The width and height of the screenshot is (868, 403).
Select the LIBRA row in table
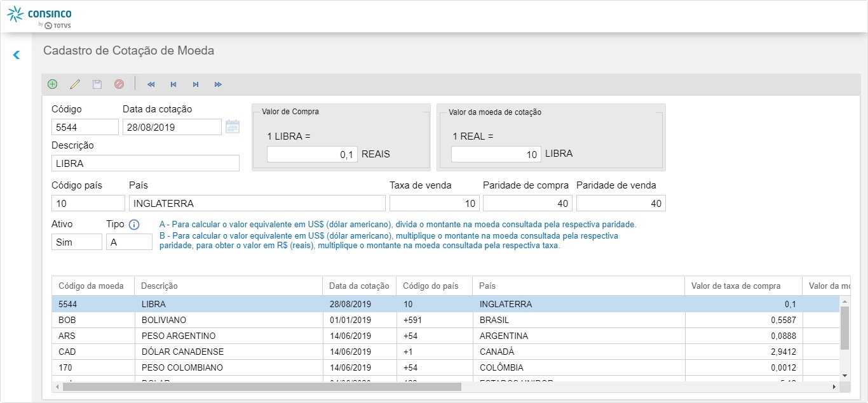[x=445, y=304]
